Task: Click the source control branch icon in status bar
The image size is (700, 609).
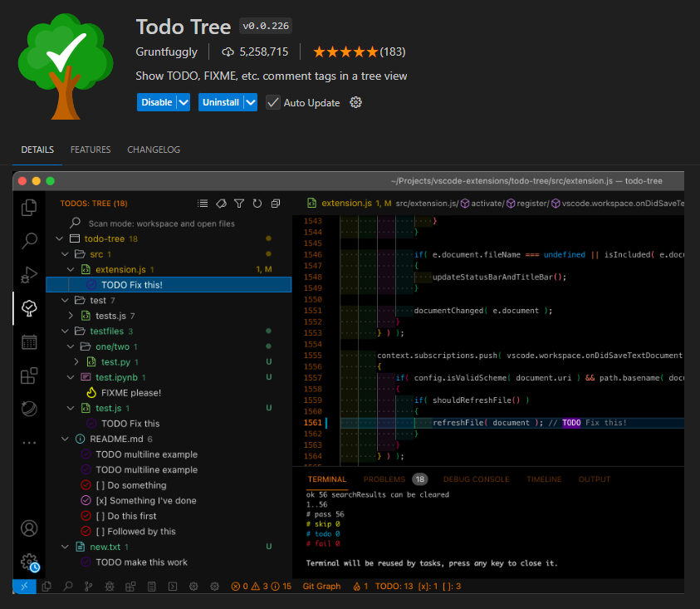Action: point(88,587)
